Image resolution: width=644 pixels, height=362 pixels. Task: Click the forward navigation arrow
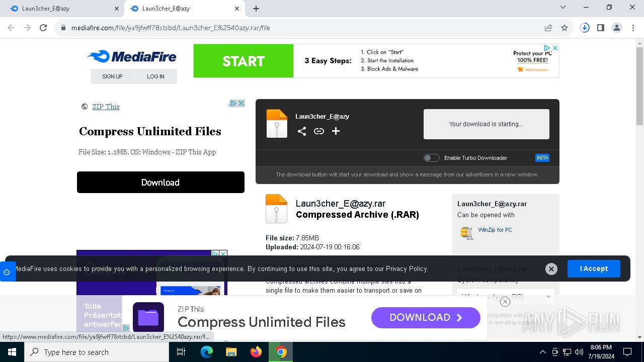coord(27,28)
